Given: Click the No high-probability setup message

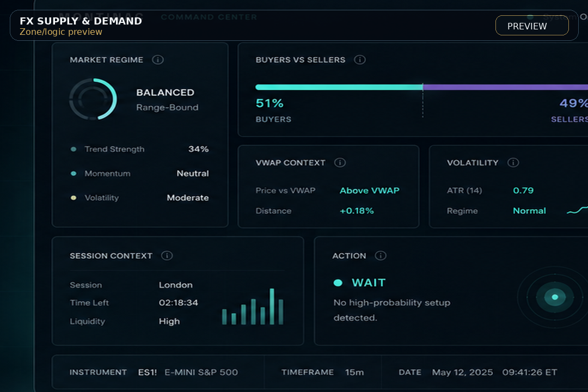Looking at the screenshot, I should (x=392, y=310).
